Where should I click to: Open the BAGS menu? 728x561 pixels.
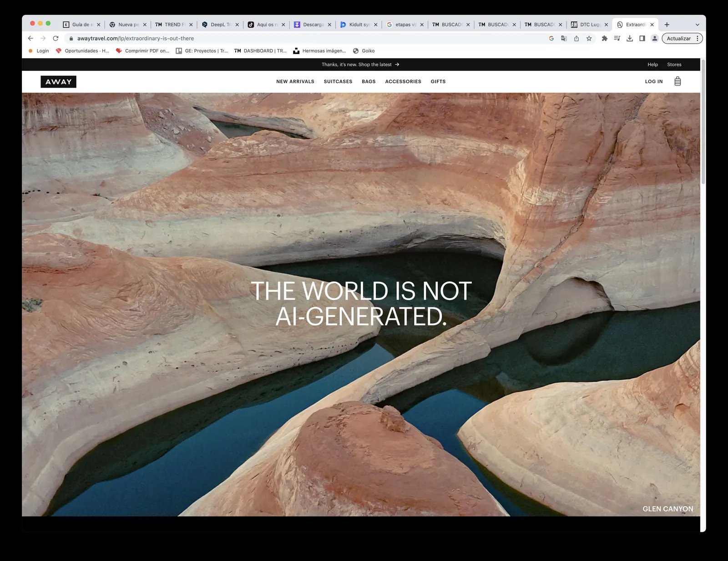point(369,82)
